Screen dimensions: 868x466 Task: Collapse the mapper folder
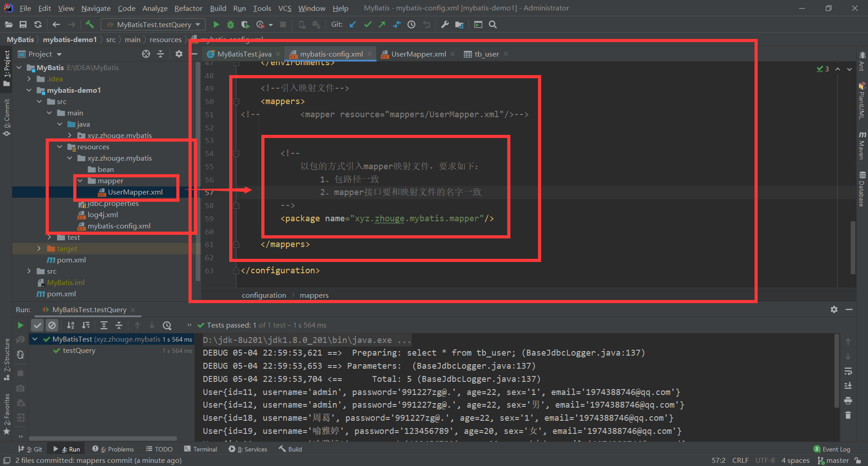(80, 181)
